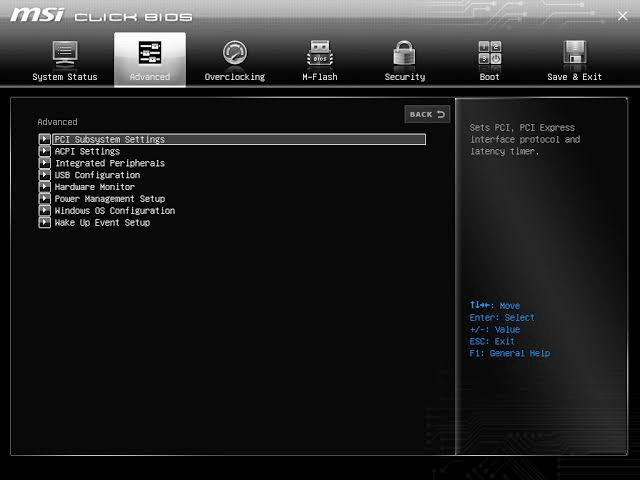Screen dimensions: 640x480
Task: Click the PCI help description text
Action: [524, 139]
